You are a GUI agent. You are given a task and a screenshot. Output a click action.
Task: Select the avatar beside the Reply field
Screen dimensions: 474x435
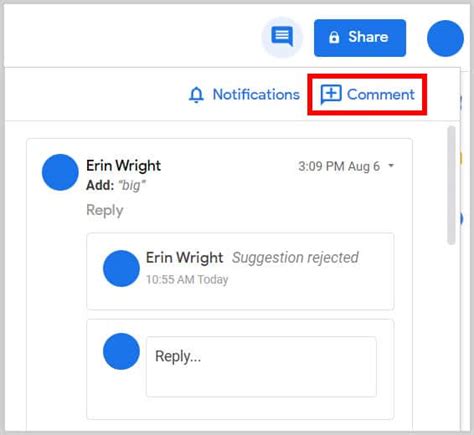[121, 351]
